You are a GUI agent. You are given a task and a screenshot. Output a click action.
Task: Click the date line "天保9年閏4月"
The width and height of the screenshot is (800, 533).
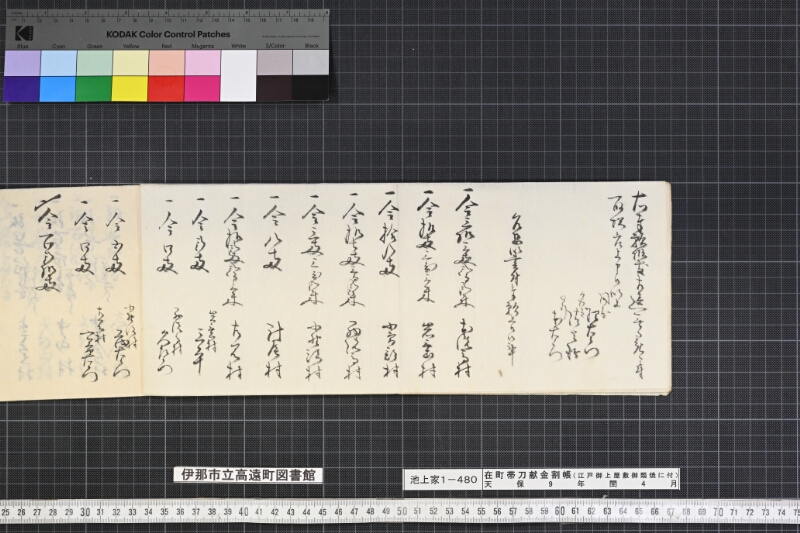point(581,484)
